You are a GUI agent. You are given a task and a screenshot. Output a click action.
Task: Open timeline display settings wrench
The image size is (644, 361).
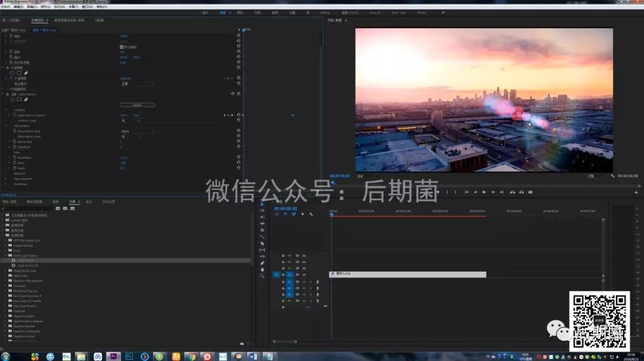tap(311, 214)
